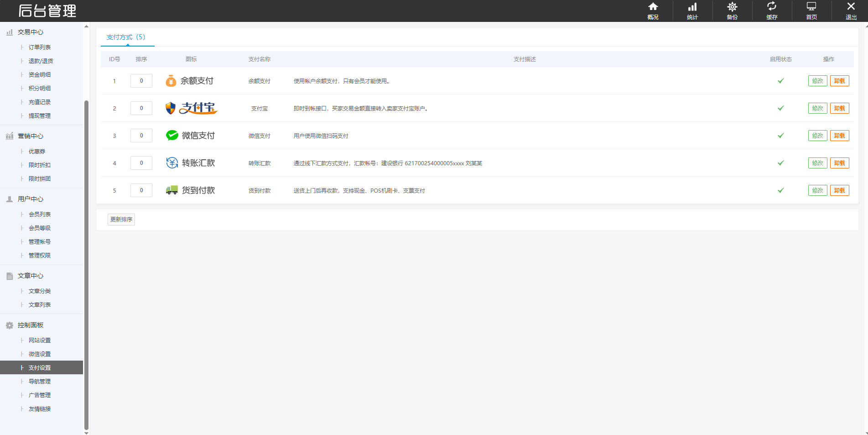Click the 缓存 cache refresh icon
The image size is (868, 435).
click(x=771, y=10)
